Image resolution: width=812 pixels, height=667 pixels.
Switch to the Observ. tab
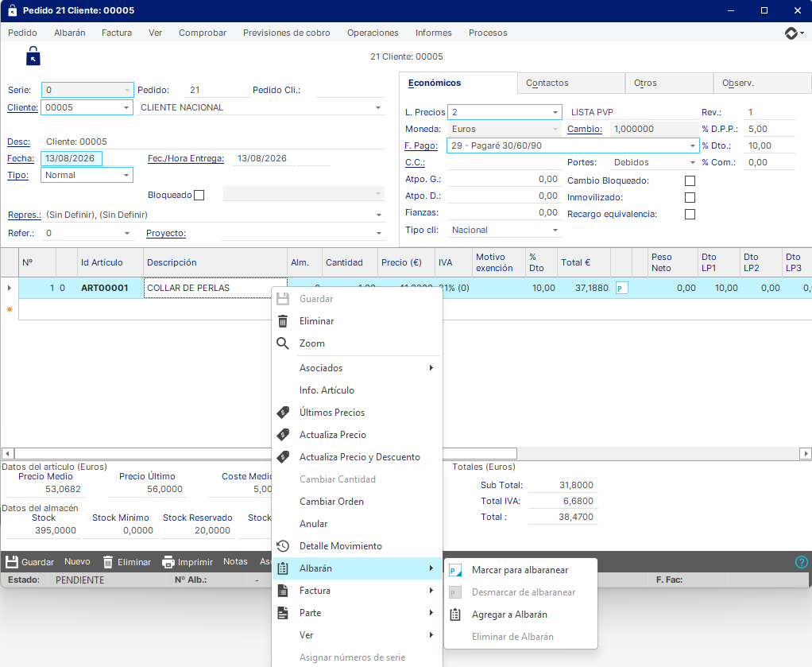tap(762, 83)
